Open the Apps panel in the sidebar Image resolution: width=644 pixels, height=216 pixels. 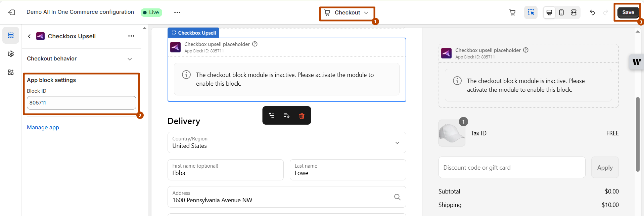click(x=11, y=72)
